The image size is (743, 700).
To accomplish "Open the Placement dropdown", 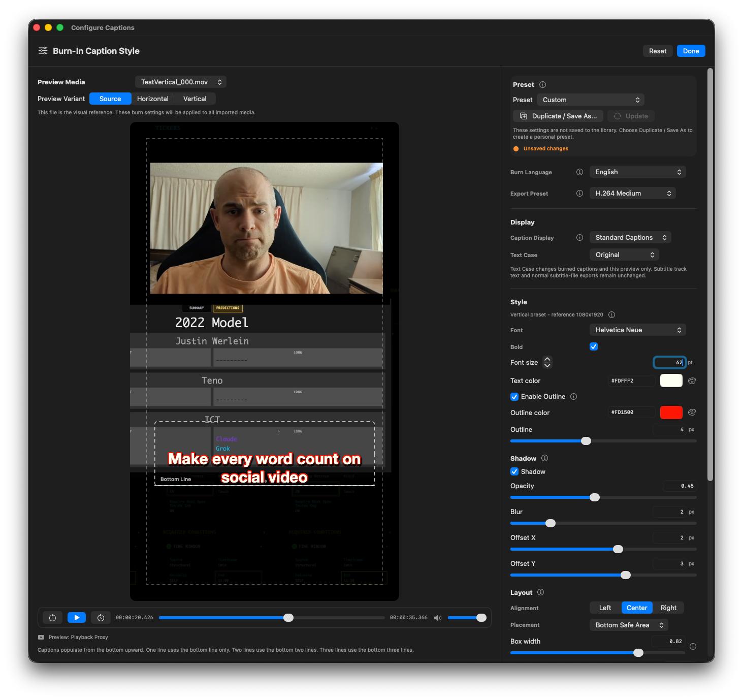I will click(629, 625).
